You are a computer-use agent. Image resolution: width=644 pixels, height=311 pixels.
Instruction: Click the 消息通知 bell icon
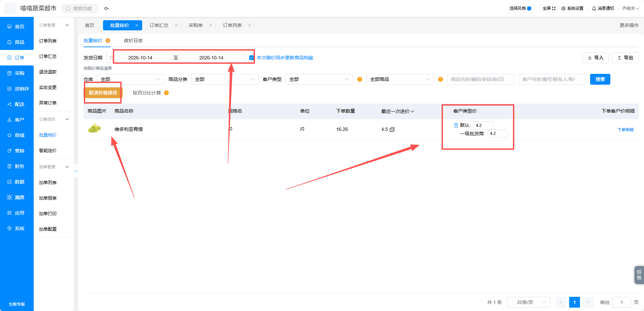594,8
